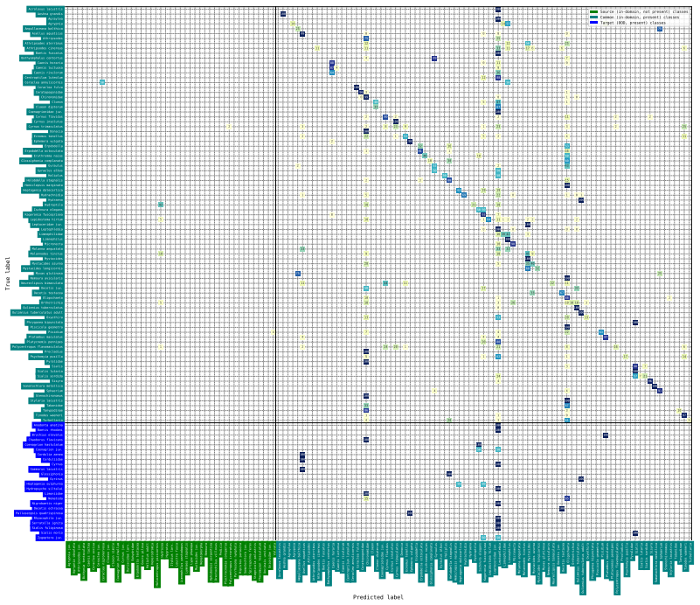The width and height of the screenshot is (700, 605).
Task: Click the green Source classes legend swatch
Action: (593, 11)
